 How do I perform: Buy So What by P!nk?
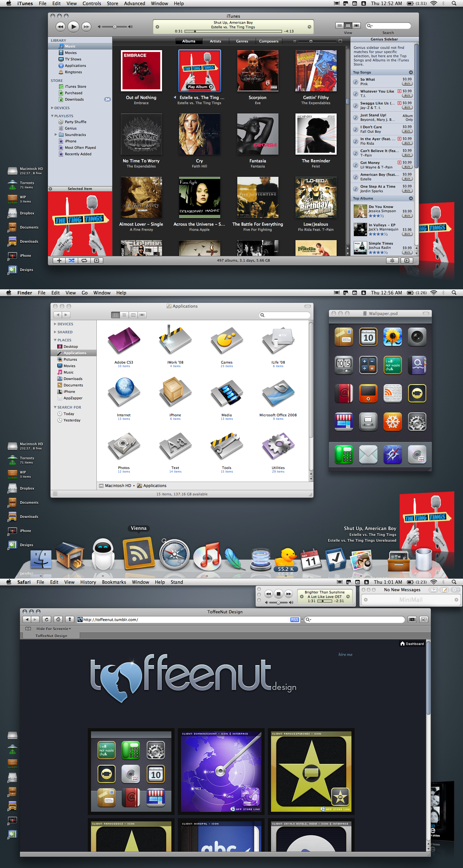pyautogui.click(x=407, y=84)
